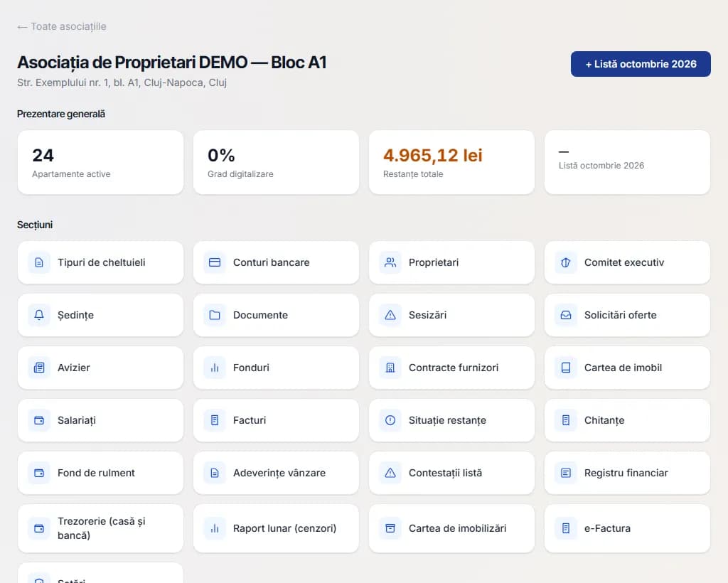Open the Fond de rulment section
Screen dimensions: 728x583
coord(100,473)
